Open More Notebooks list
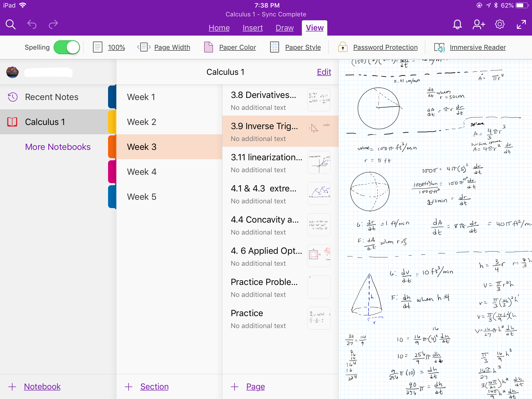The width and height of the screenshot is (532, 399). coord(58,147)
